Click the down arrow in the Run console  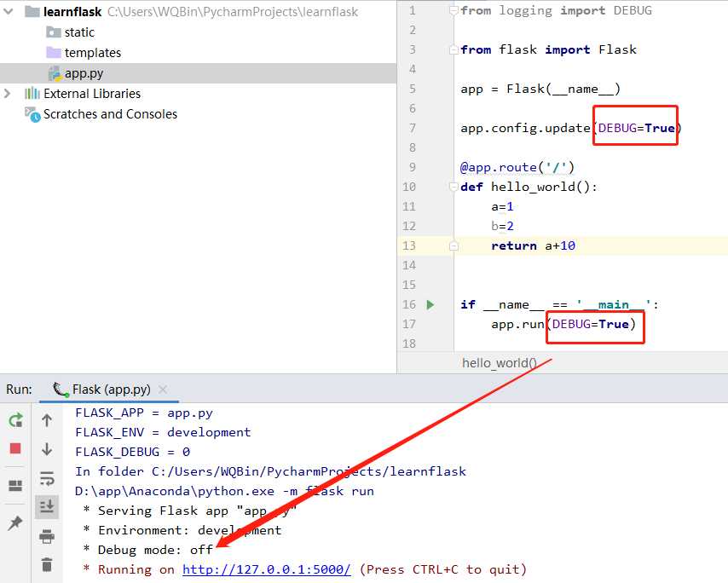click(47, 449)
